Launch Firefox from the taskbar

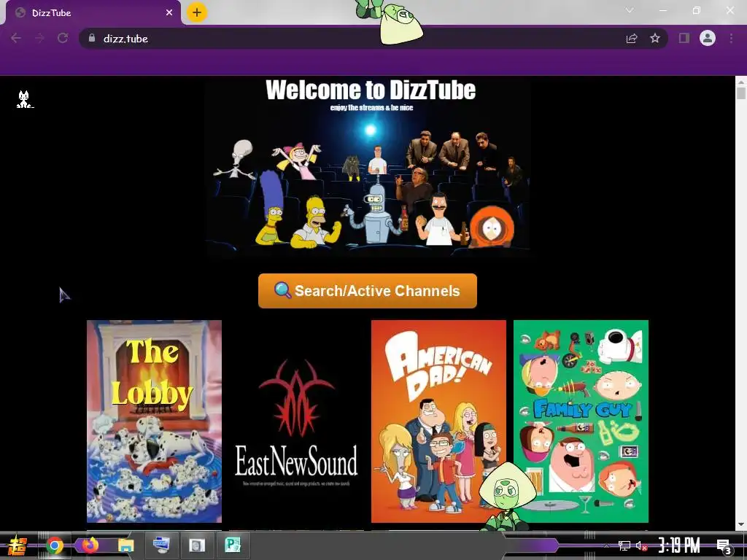pos(90,545)
